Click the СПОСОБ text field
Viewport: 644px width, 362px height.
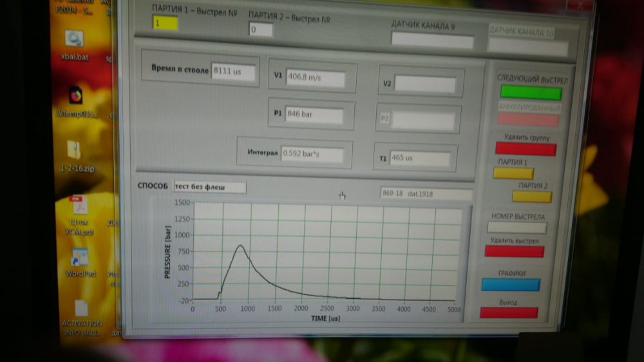[x=209, y=187]
